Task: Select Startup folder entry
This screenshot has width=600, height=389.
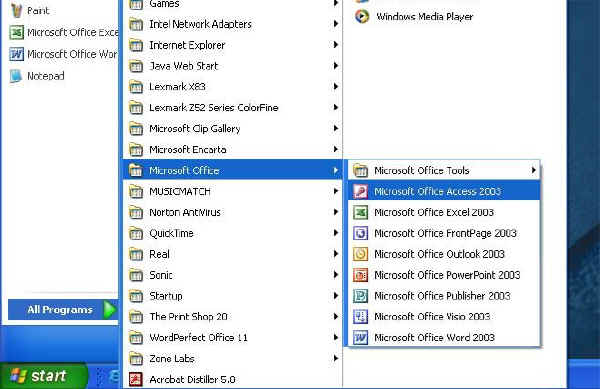Action: tap(233, 296)
